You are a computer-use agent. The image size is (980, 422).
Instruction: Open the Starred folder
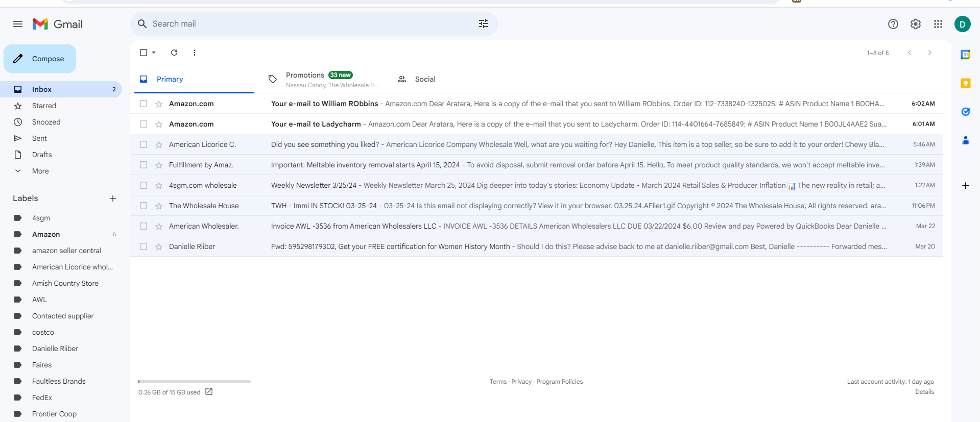click(x=61, y=106)
